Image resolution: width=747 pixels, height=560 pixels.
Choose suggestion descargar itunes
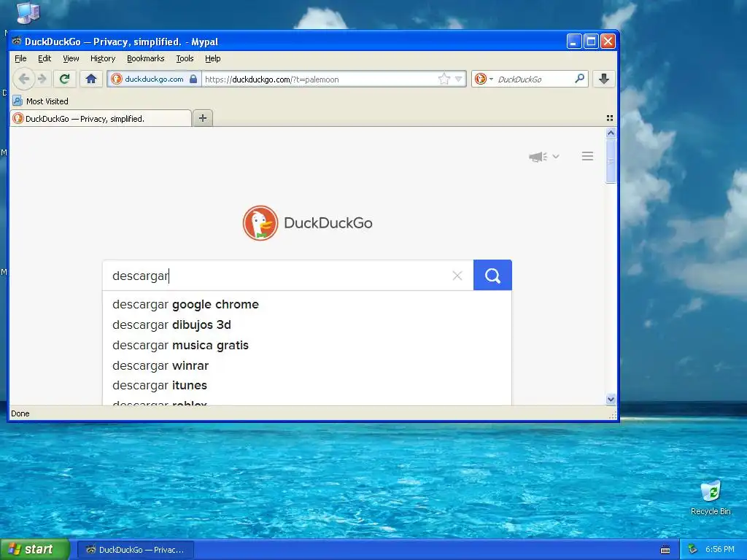pos(307,385)
